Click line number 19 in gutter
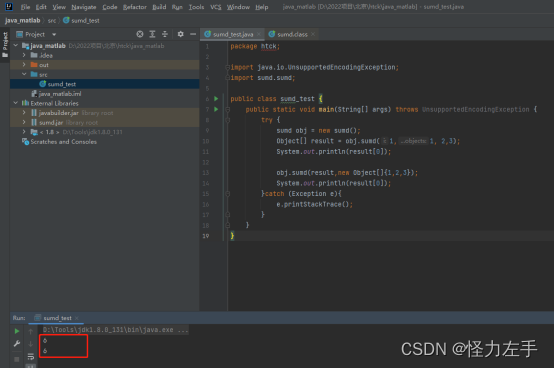 pos(206,236)
